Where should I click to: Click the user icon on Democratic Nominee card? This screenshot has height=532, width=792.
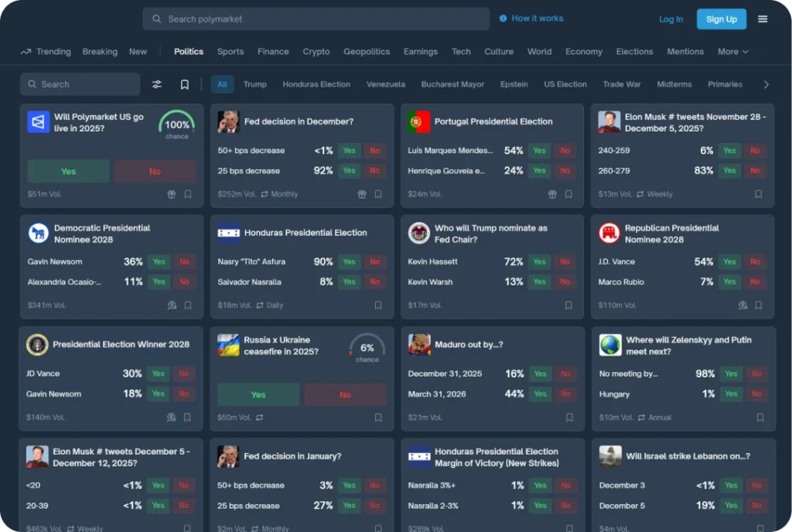pos(172,305)
